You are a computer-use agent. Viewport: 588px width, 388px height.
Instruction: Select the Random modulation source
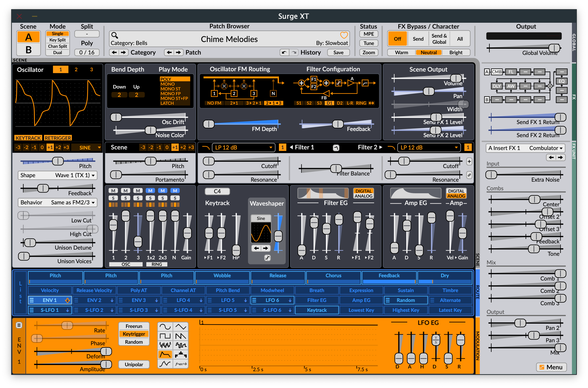pyautogui.click(x=406, y=300)
